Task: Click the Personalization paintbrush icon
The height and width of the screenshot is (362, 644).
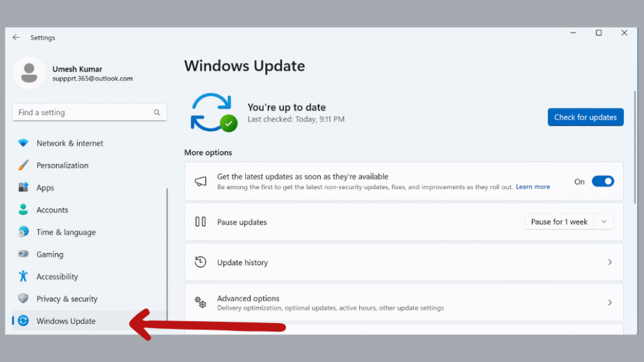Action: pyautogui.click(x=23, y=165)
